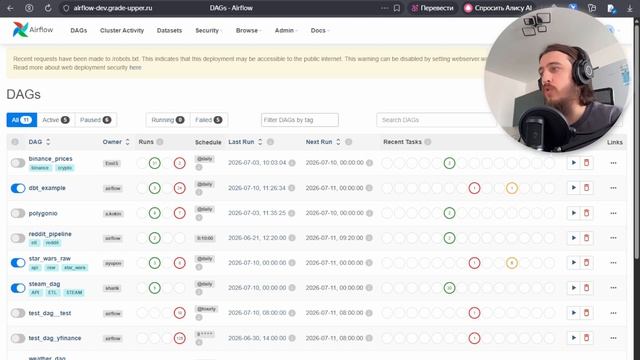Image resolution: width=640 pixels, height=360 pixels.
Task: Trigger the steam_dag play button
Action: [x=573, y=288]
